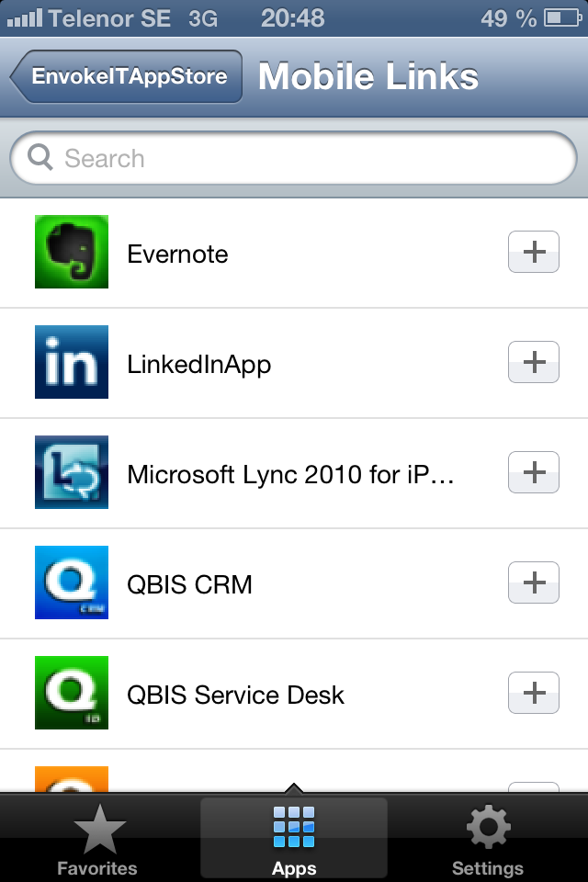Tap the QBIS Service Desk green icon

[72, 693]
